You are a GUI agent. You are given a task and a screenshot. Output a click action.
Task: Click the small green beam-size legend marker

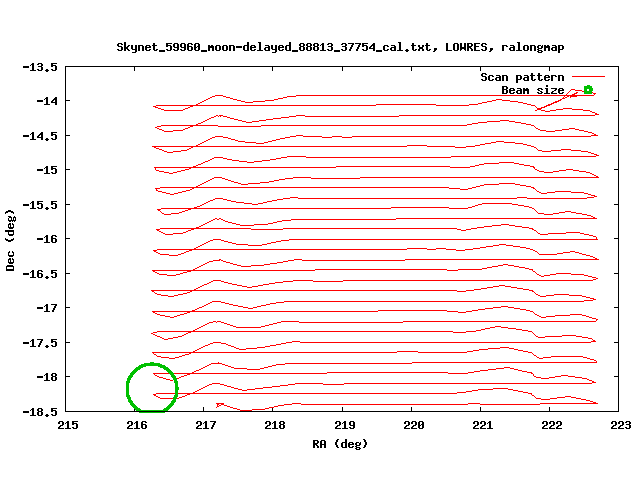[588, 90]
